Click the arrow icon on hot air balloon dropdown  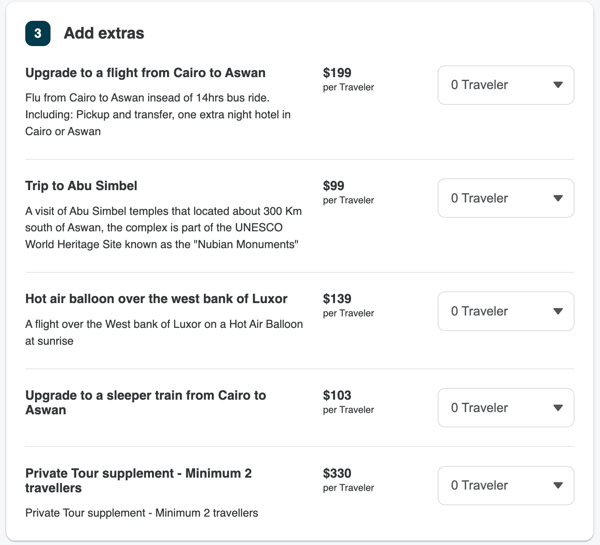coord(558,311)
